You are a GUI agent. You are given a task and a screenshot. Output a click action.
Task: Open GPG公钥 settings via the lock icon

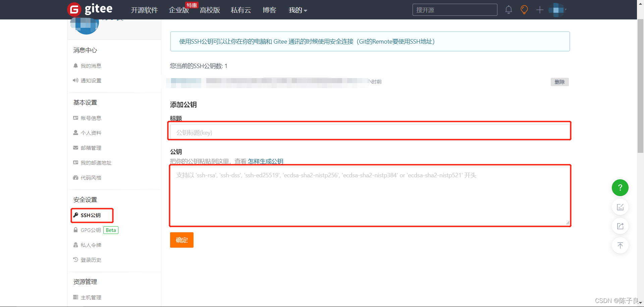click(90, 230)
